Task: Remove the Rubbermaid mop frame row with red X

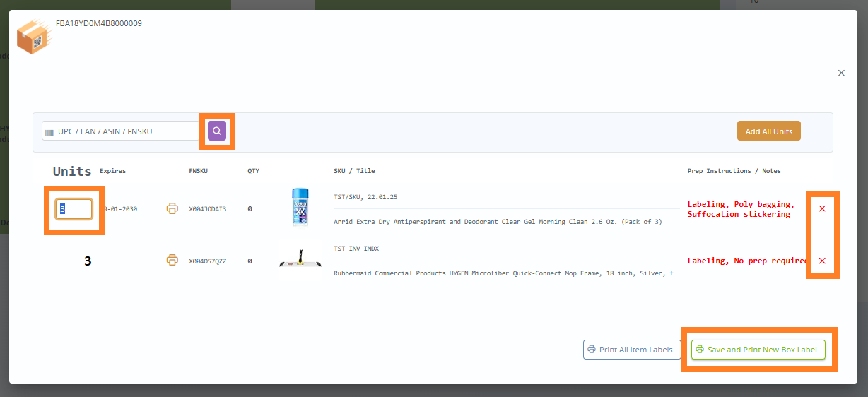Action: point(822,261)
